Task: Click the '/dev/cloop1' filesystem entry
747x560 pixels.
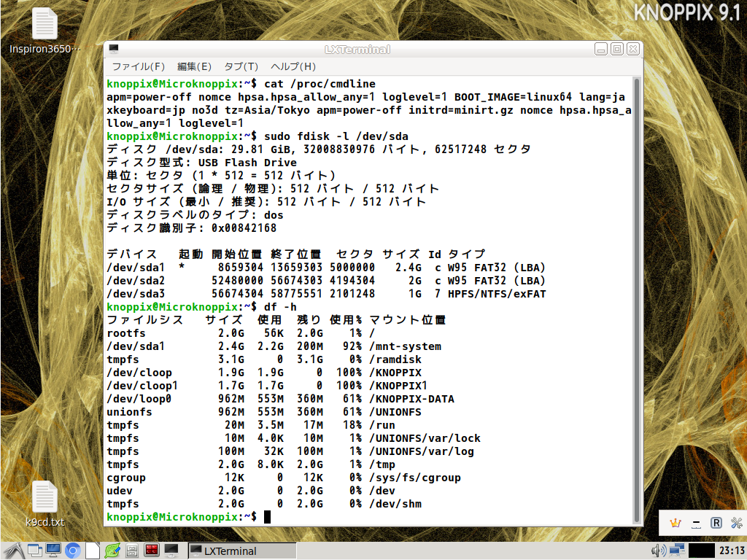Action: 142,386
